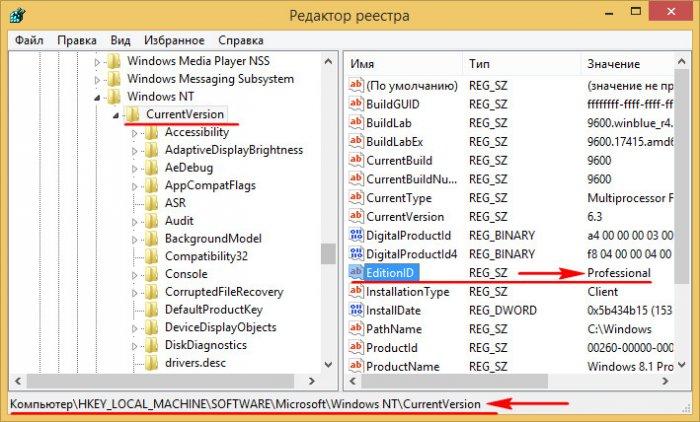Click the Registry Editor app icon in title bar
The height and width of the screenshot is (422, 700).
point(17,15)
